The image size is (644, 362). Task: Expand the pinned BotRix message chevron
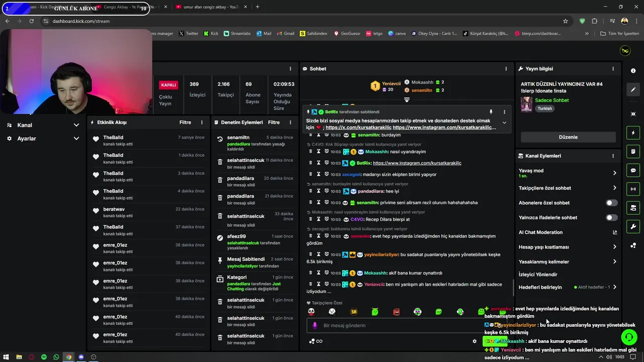[504, 123]
